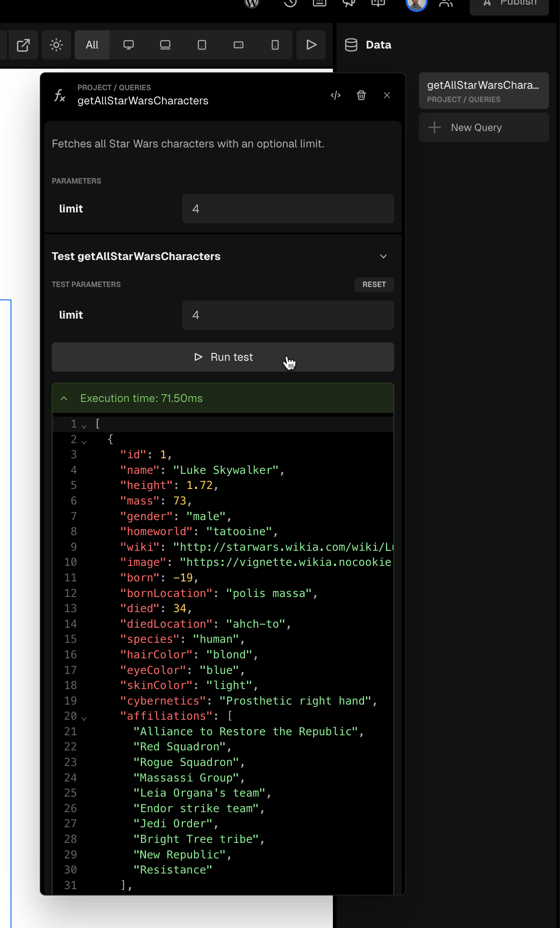
Task: Fold JSON object at line 2
Action: 84,442
